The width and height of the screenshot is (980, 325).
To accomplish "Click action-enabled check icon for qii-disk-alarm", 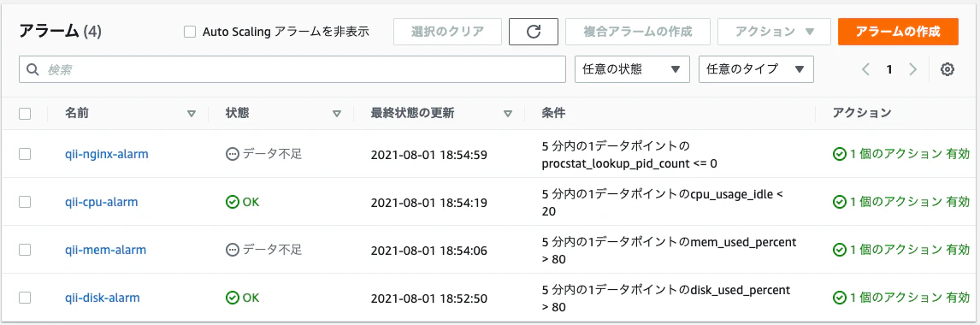I will tap(840, 298).
